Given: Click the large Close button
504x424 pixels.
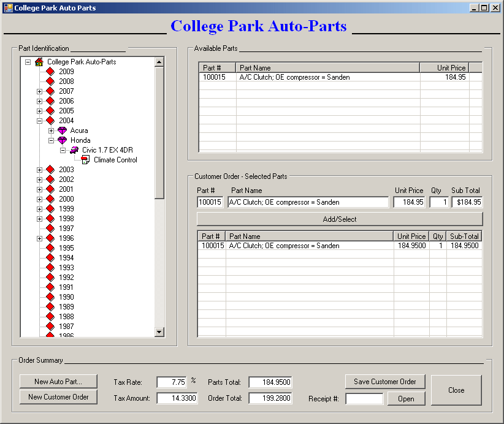Looking at the screenshot, I should tap(456, 390).
